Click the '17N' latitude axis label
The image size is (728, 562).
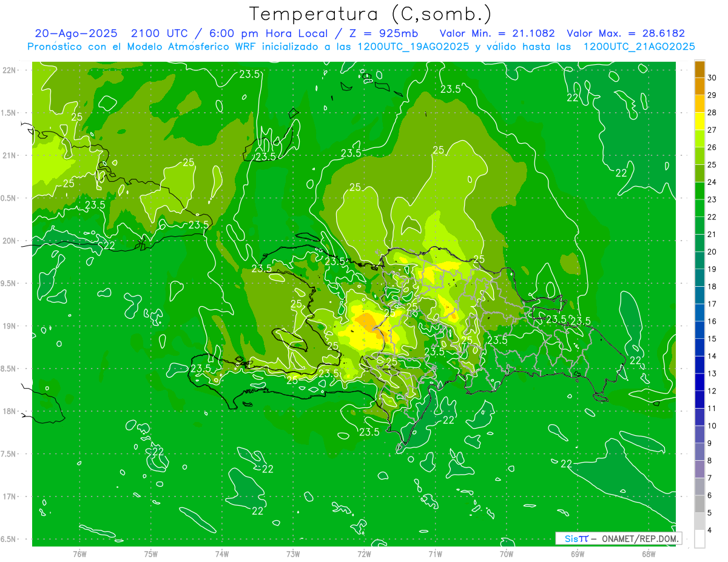[9, 497]
